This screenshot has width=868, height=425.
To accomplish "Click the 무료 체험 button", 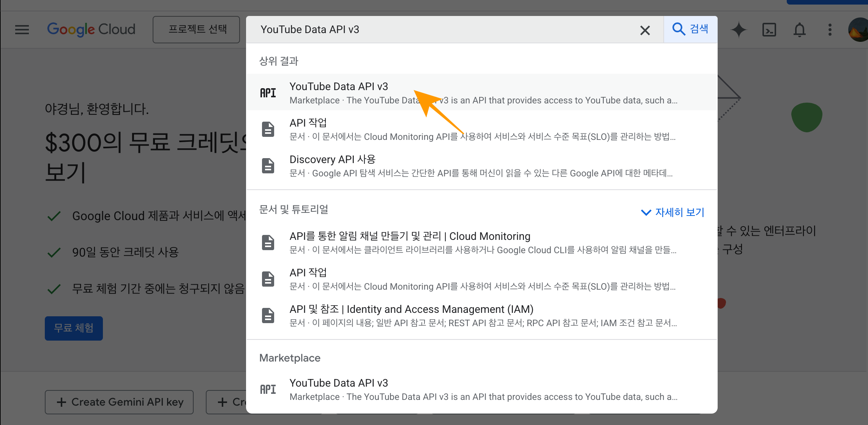I will [x=73, y=328].
